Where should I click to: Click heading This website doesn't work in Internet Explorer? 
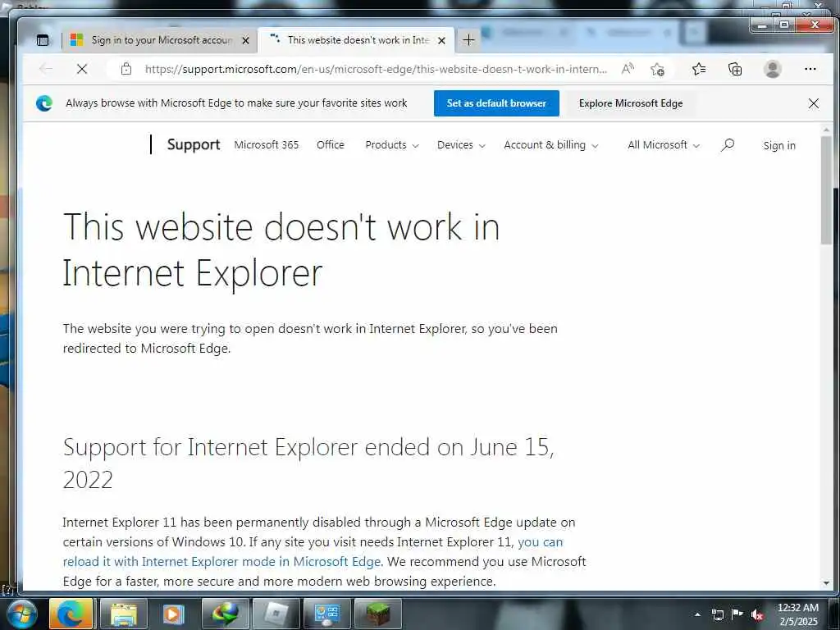coord(281,249)
